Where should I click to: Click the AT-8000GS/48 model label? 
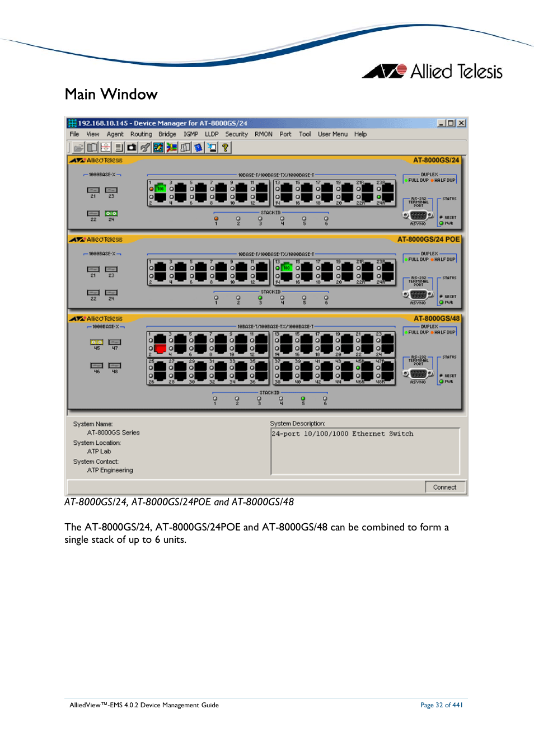(437, 319)
